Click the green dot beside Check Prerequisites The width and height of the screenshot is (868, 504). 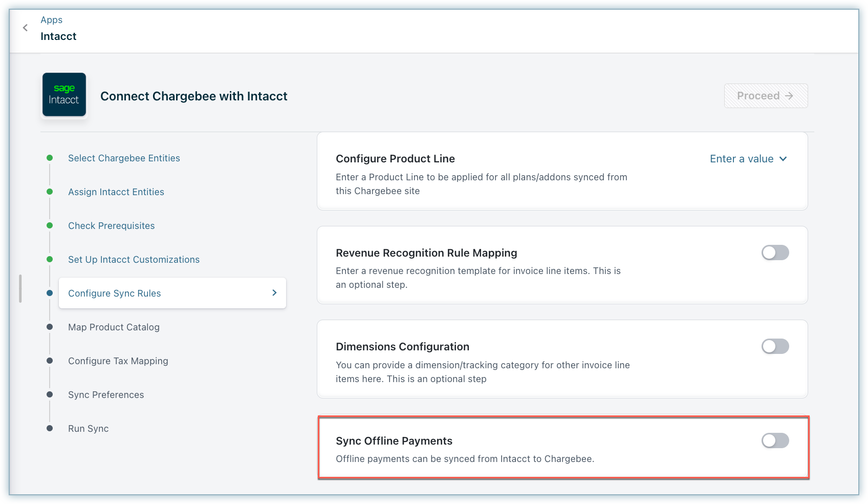(x=50, y=225)
